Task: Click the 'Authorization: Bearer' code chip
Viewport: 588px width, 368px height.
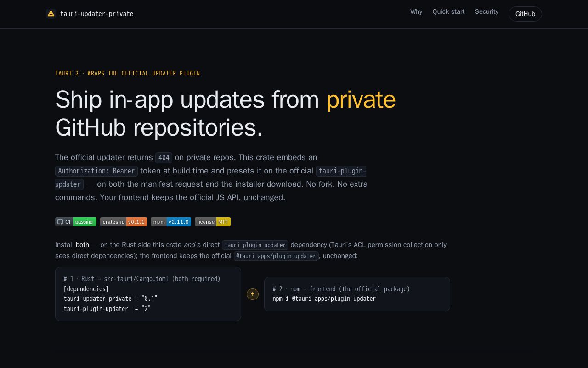Action: (x=96, y=171)
